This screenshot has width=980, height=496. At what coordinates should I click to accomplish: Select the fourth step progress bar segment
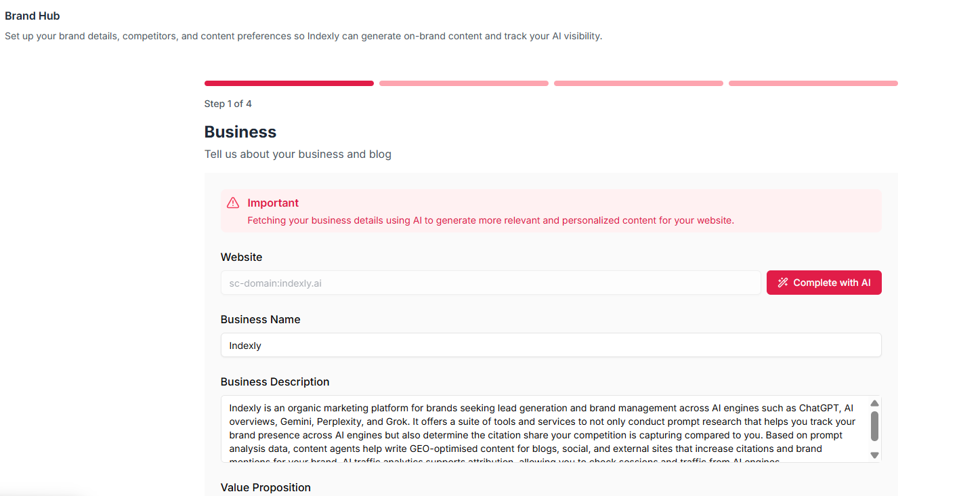(x=813, y=83)
